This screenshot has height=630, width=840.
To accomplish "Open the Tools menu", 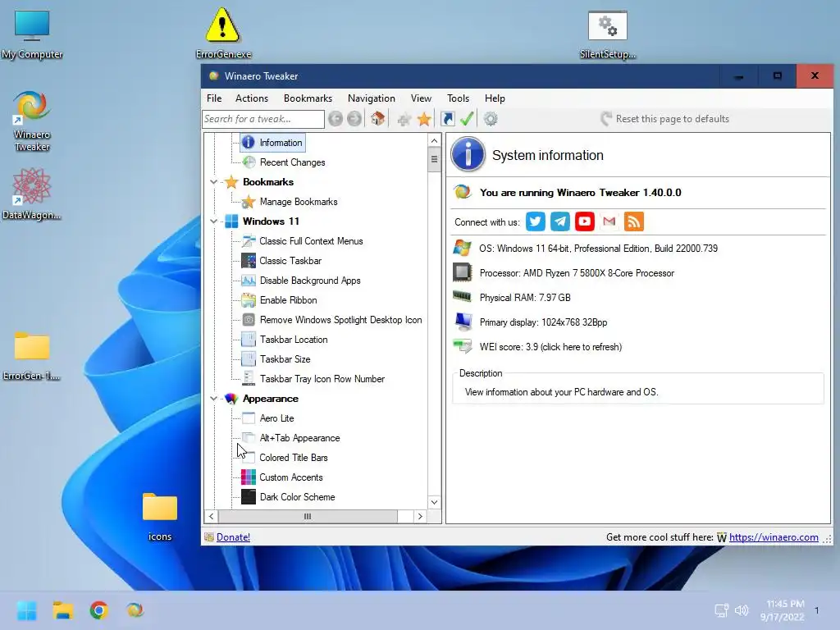I will 458,98.
